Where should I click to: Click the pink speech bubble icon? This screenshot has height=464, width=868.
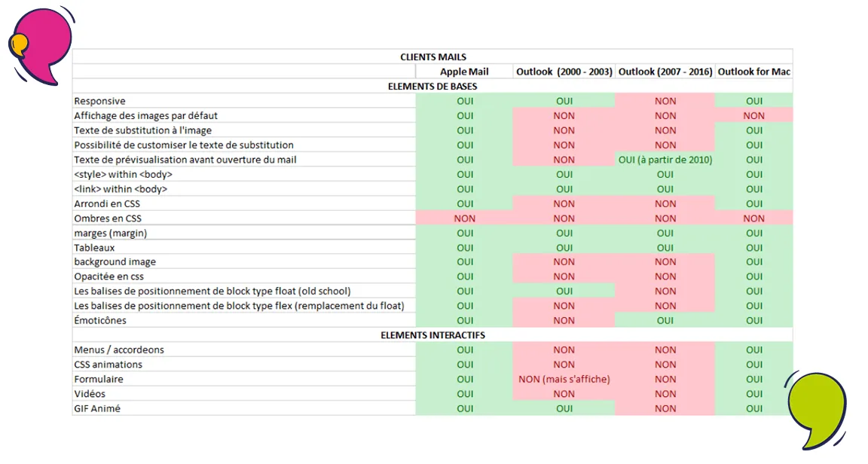pyautogui.click(x=41, y=45)
